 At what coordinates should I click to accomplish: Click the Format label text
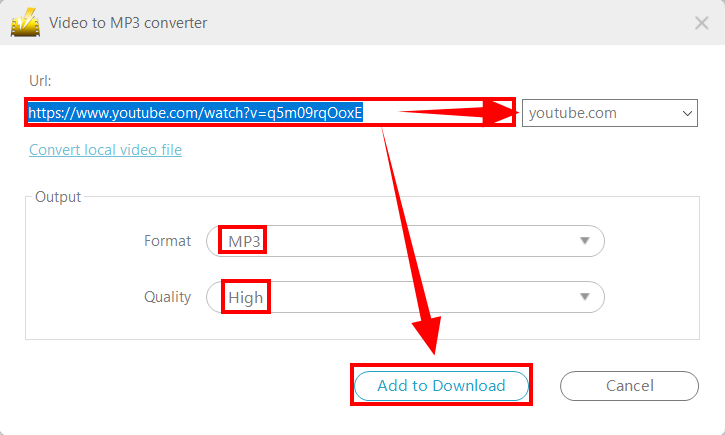click(x=167, y=241)
